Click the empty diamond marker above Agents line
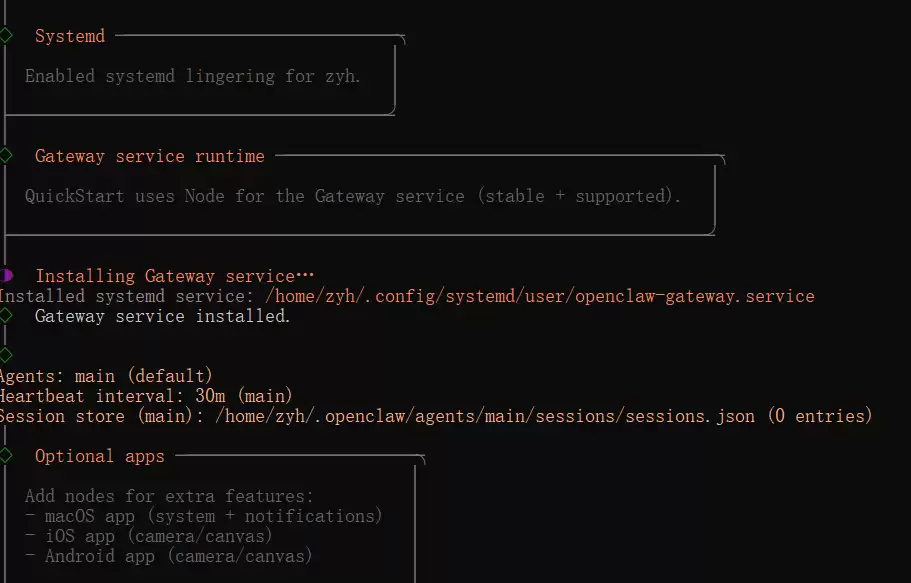Screen dimensions: 911x583 click(6, 355)
